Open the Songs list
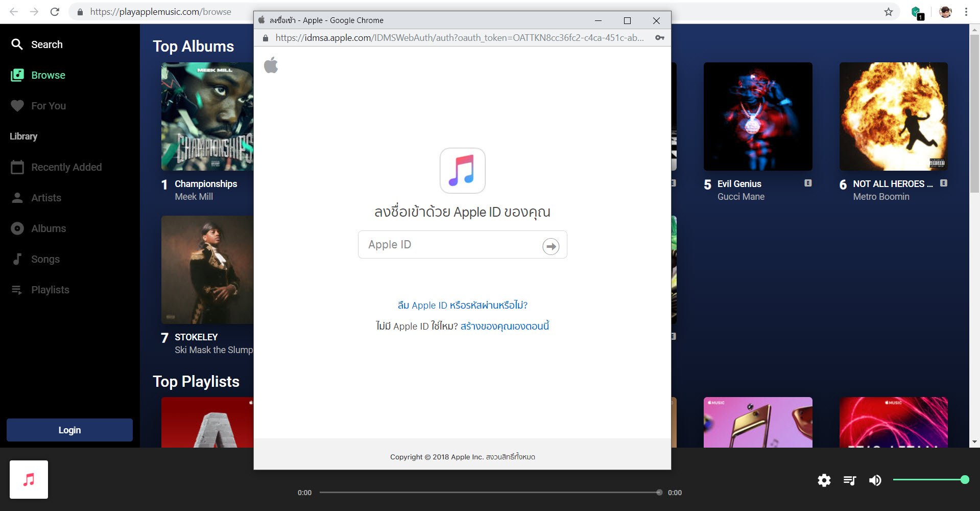The width and height of the screenshot is (980, 511). 45,259
